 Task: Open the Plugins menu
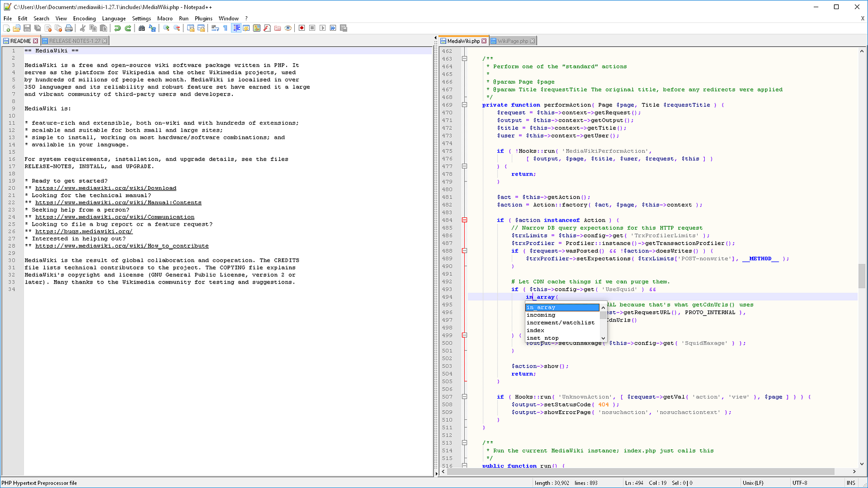204,18
